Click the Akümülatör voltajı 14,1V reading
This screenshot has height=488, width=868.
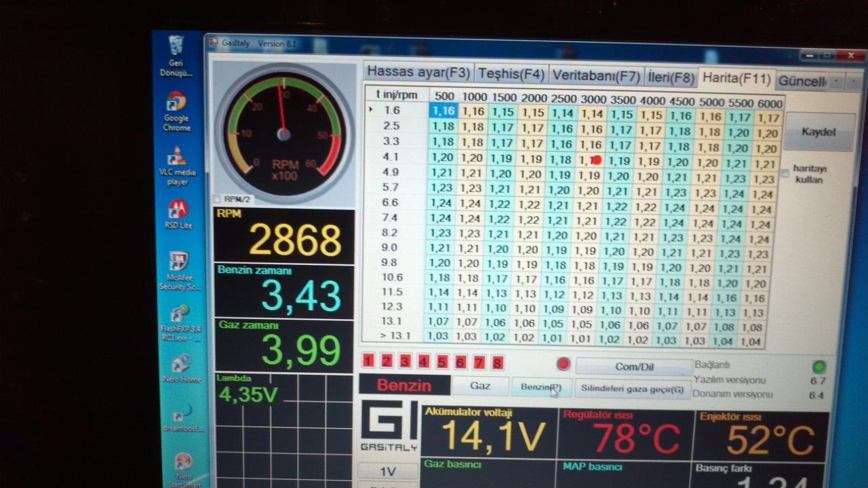tap(493, 436)
